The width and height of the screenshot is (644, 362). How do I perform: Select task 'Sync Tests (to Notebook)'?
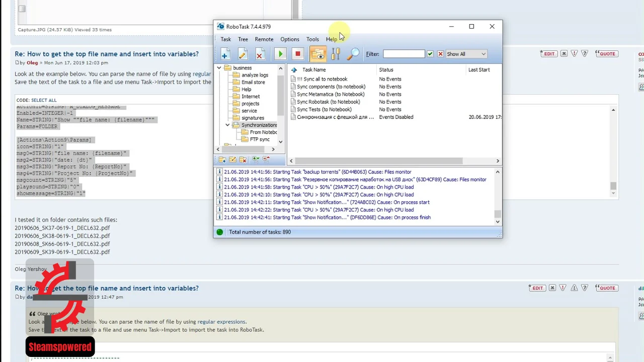pyautogui.click(x=320, y=109)
